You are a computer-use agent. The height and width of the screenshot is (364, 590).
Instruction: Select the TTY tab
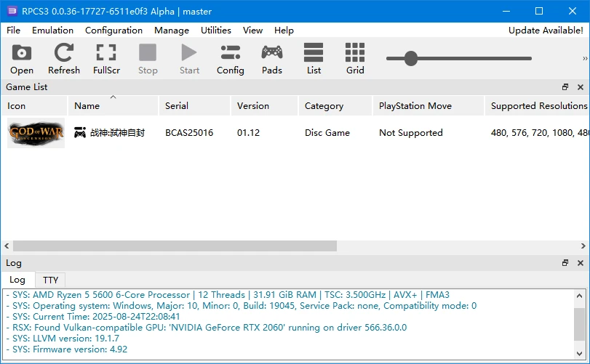pos(50,280)
